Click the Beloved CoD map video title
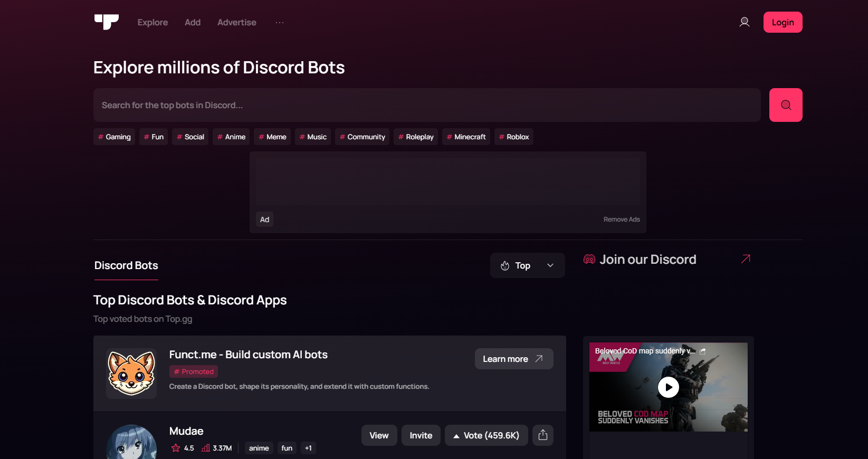Image resolution: width=868 pixels, height=459 pixels. tap(645, 351)
